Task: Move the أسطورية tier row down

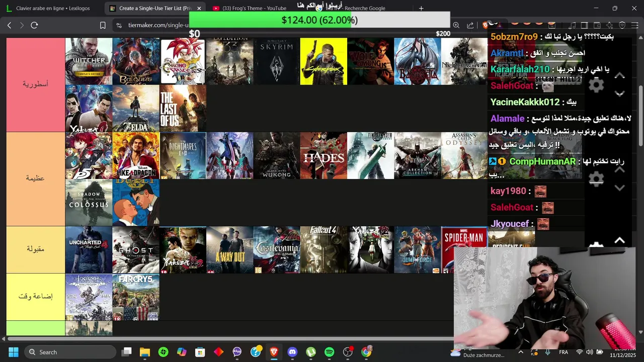Action: coord(620,94)
